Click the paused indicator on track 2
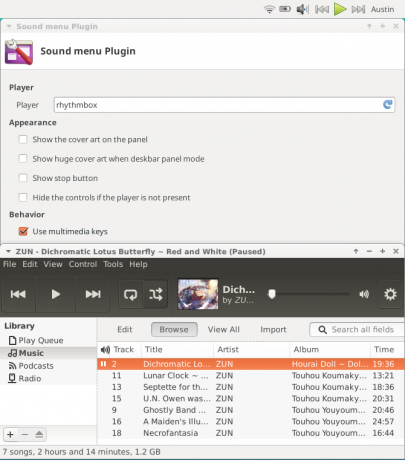This screenshot has height=460, width=405. tap(103, 364)
